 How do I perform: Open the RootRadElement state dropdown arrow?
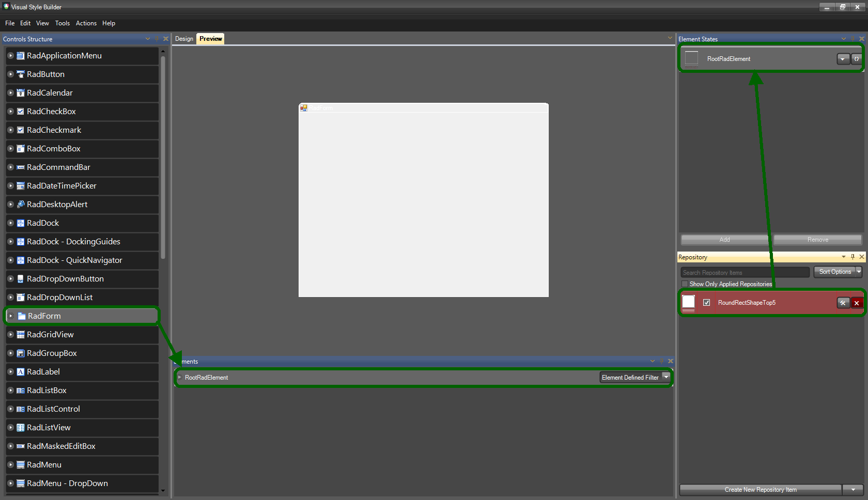(843, 59)
